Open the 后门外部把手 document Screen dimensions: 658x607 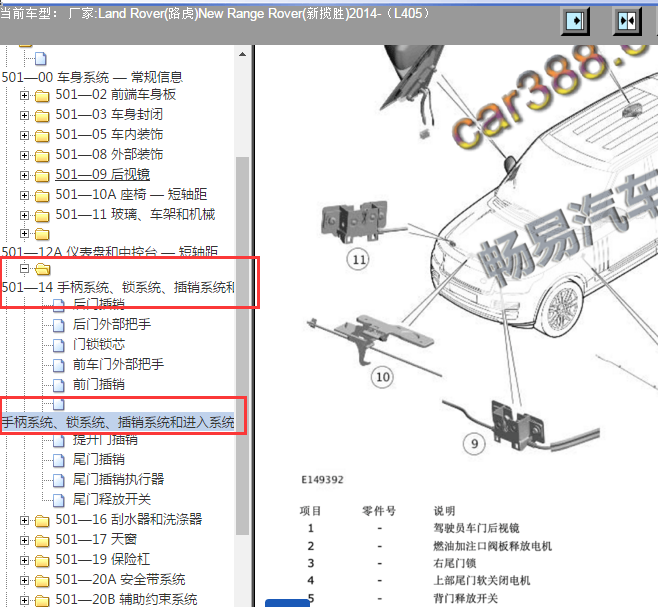[112, 324]
